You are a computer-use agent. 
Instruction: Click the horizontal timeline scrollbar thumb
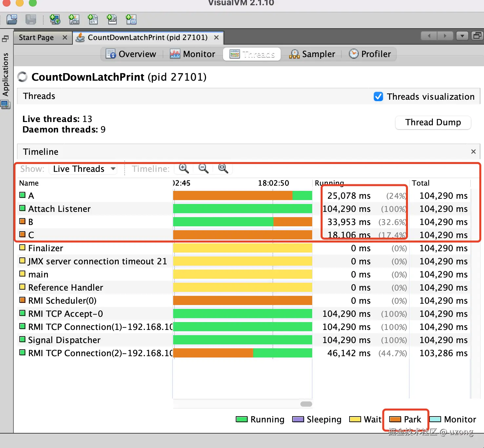click(306, 404)
